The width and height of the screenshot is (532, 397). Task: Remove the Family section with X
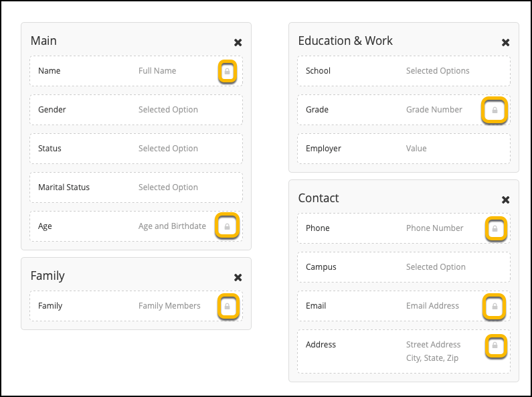(x=238, y=277)
